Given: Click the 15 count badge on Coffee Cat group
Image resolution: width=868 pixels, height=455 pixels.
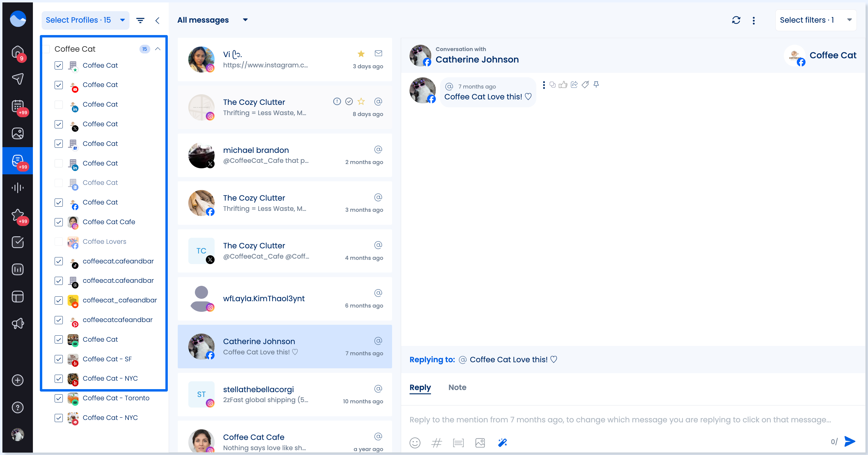Looking at the screenshot, I should click(144, 49).
